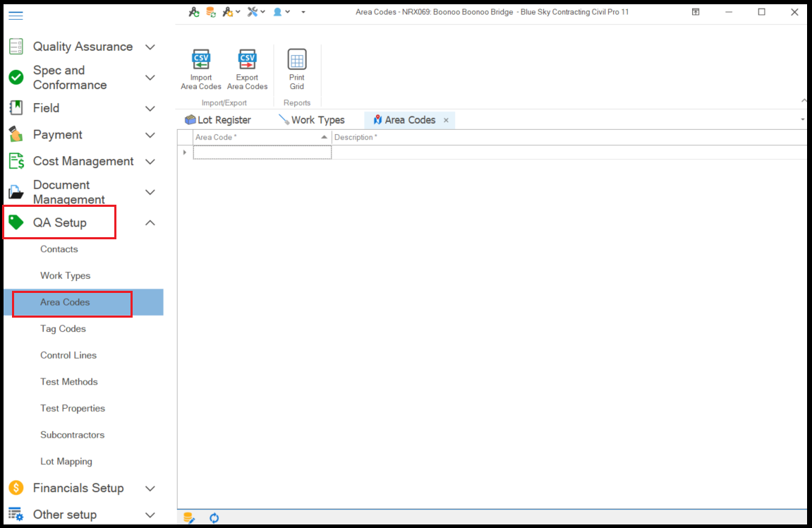Expand the Financials Setup section
812x528 pixels.
pyautogui.click(x=150, y=488)
